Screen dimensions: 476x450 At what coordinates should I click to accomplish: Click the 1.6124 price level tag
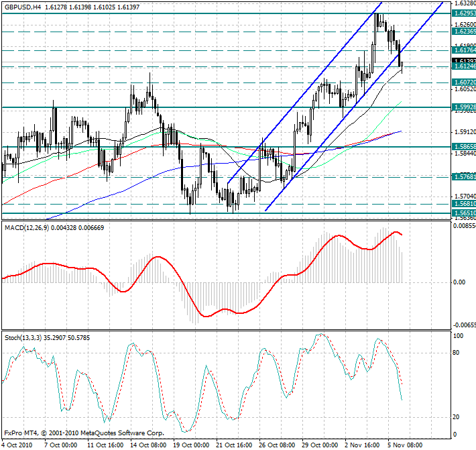click(464, 66)
